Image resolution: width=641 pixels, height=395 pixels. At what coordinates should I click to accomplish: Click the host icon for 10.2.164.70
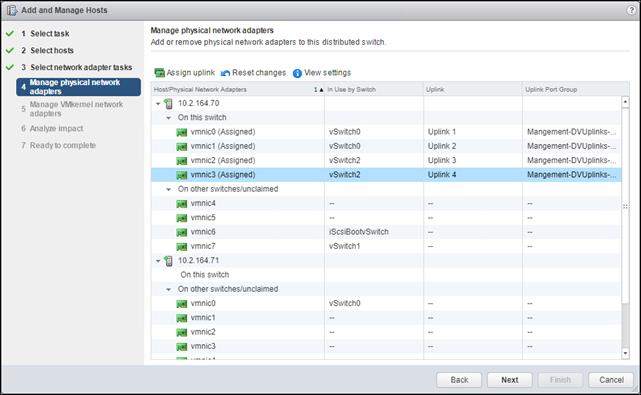pos(168,103)
